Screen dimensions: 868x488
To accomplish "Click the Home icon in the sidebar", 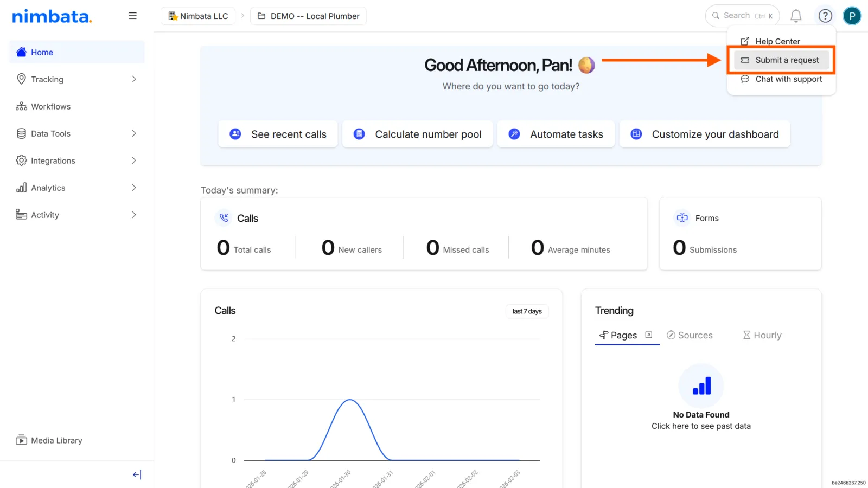I will click(x=21, y=52).
